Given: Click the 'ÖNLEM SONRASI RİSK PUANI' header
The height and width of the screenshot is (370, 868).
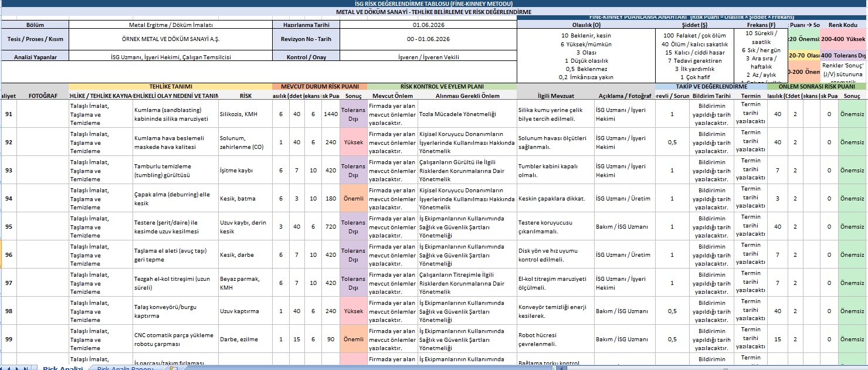Looking at the screenshot, I should (x=817, y=86).
